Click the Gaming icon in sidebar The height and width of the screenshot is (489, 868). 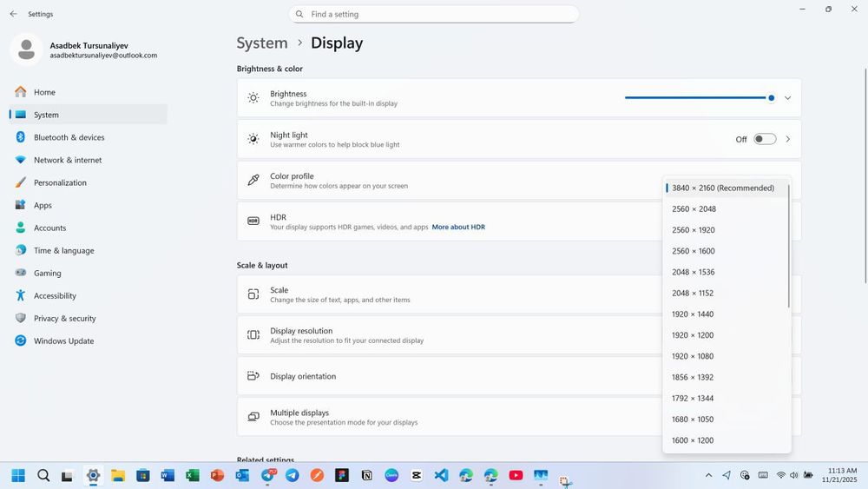20,274
